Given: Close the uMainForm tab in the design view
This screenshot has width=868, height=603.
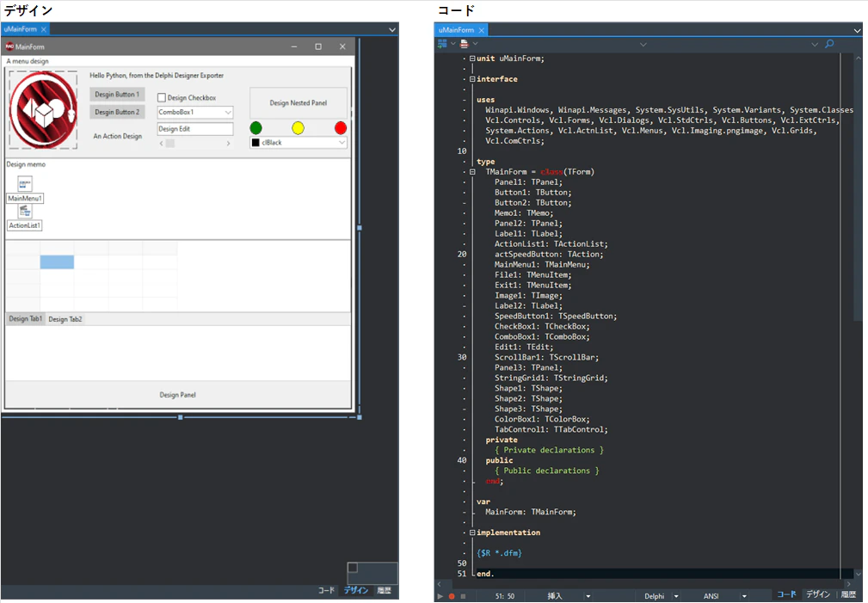Looking at the screenshot, I should click(44, 28).
